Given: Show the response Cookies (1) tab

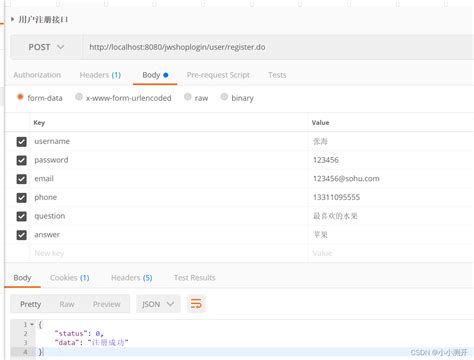Looking at the screenshot, I should [x=70, y=278].
